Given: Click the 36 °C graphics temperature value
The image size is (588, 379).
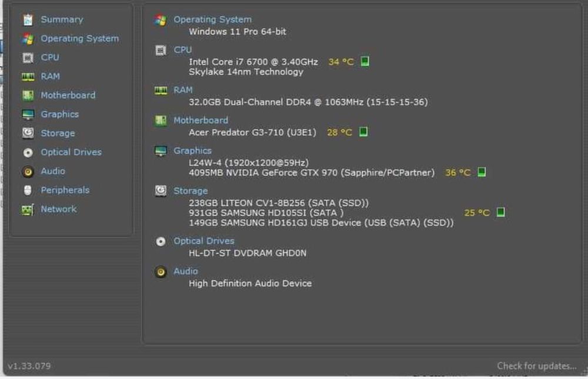Looking at the screenshot, I should tap(458, 173).
